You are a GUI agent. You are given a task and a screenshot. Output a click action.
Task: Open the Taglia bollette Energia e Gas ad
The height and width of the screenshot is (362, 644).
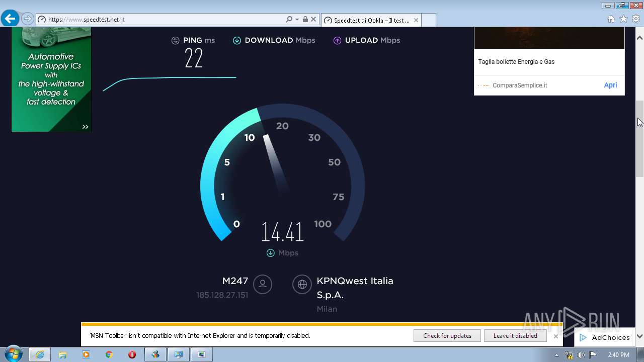(516, 62)
